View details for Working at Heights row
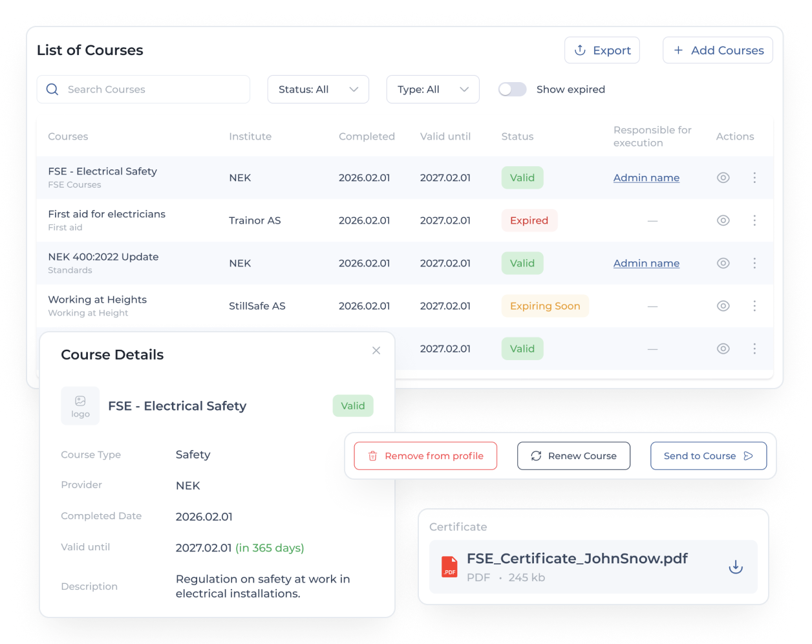This screenshot has height=644, width=812. pyautogui.click(x=723, y=306)
